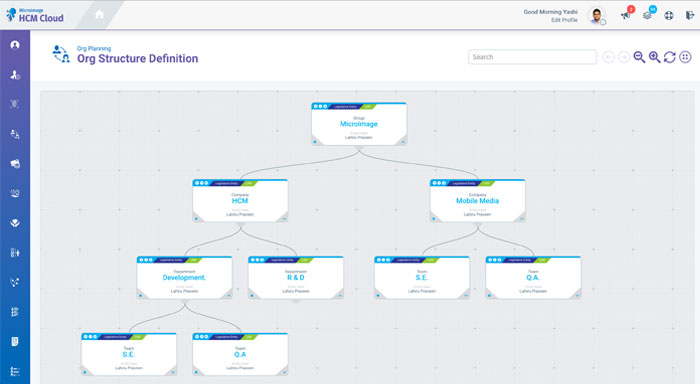Click the globe language icon
700x384 pixels.
pyautogui.click(x=669, y=16)
